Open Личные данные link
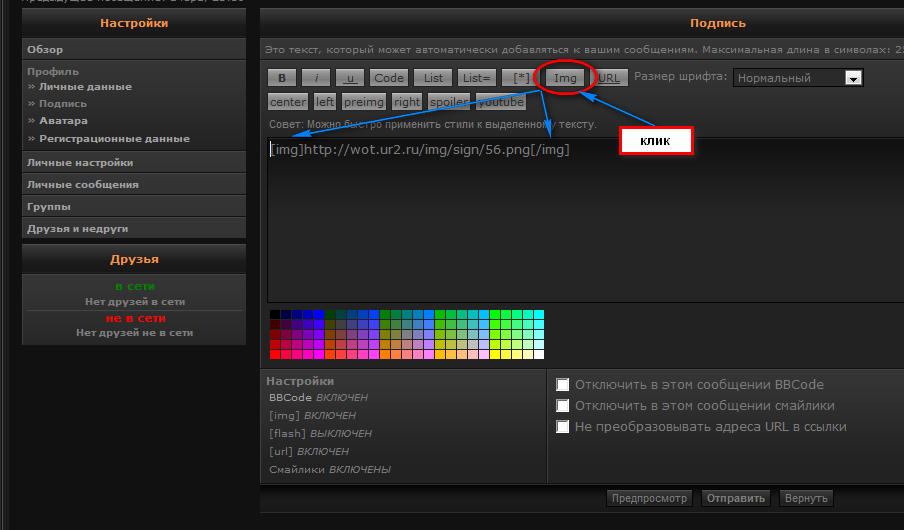This screenshot has height=530, width=904. point(85,87)
